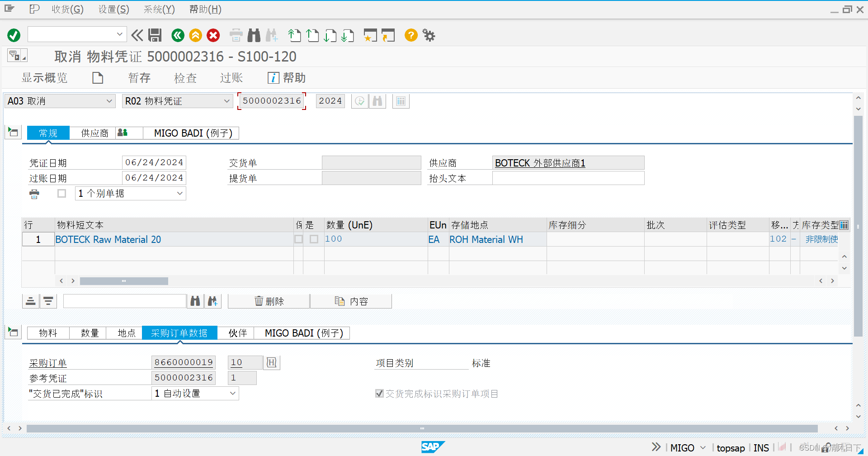Click the collapse detail data icon
The width and height of the screenshot is (868, 456).
(x=13, y=332)
